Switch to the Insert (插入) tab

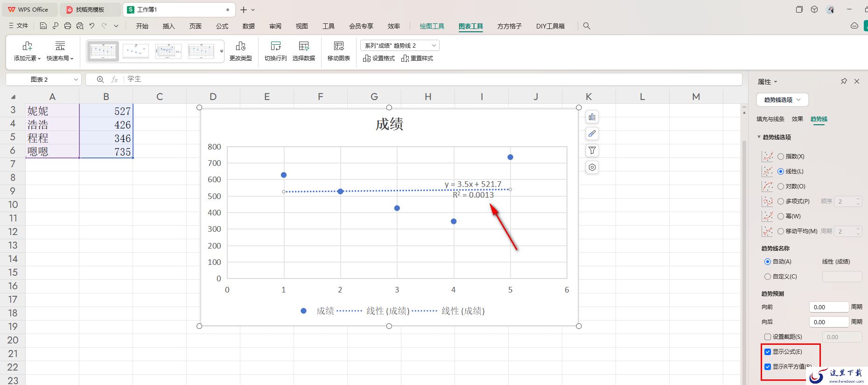(168, 26)
